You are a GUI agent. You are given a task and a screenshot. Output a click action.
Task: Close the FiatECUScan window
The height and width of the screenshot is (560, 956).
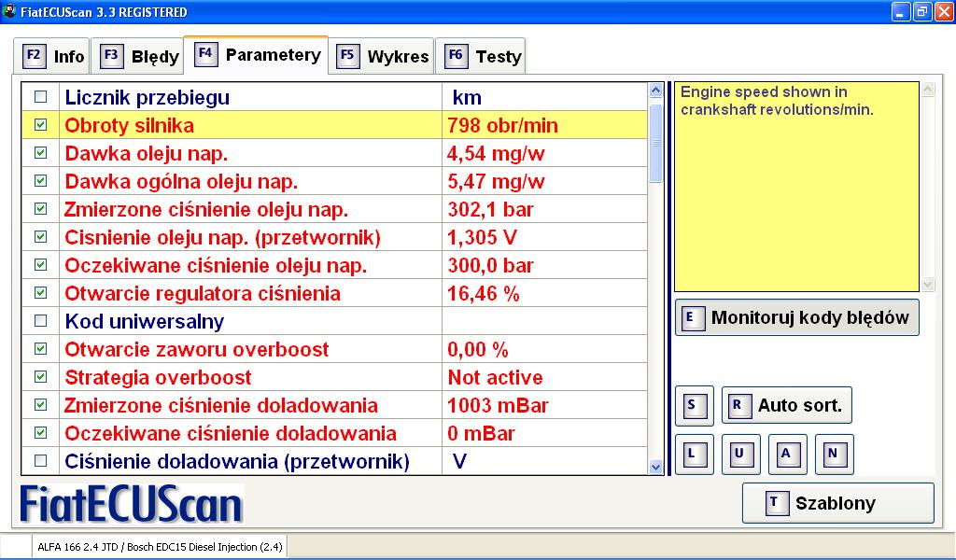point(944,11)
